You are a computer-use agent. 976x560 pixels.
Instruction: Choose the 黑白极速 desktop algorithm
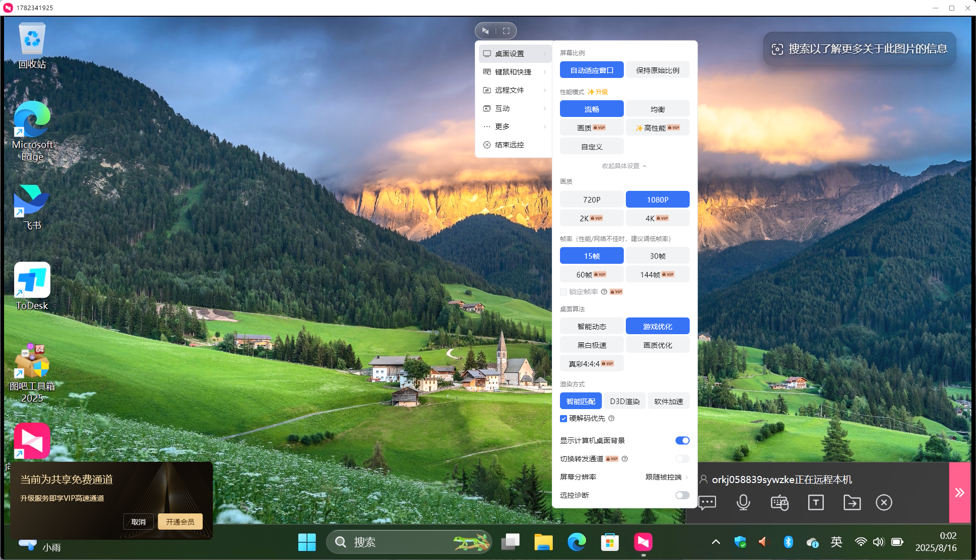(591, 345)
